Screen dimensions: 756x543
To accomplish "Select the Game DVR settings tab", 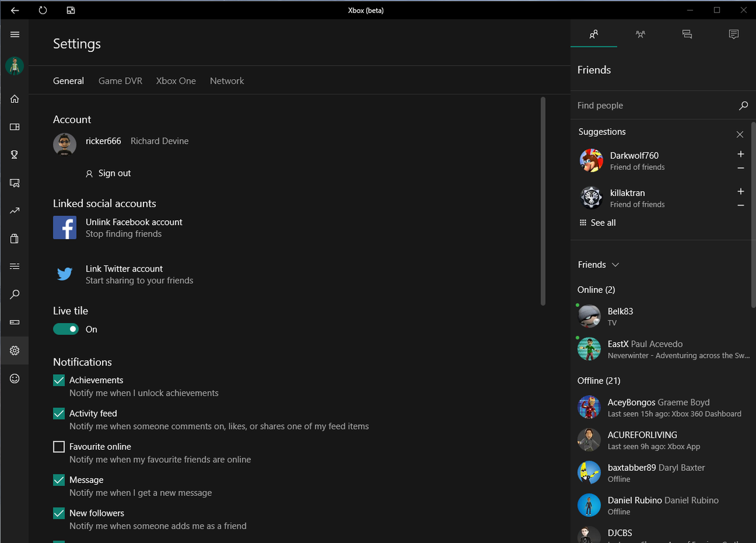I will tap(120, 81).
